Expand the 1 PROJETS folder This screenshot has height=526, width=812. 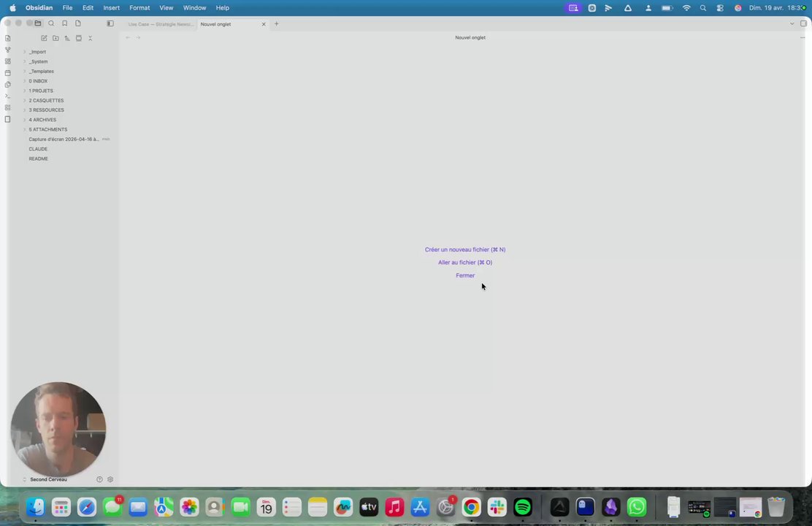coord(41,91)
